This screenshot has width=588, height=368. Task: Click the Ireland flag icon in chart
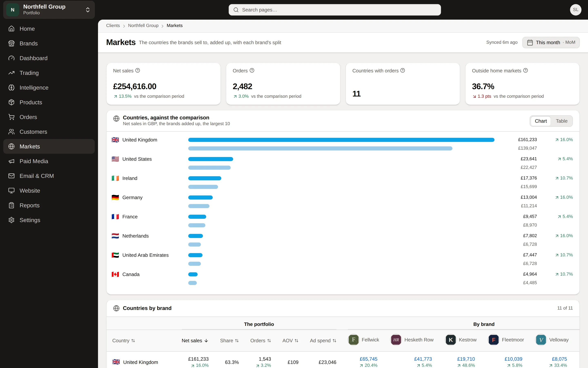click(x=115, y=178)
